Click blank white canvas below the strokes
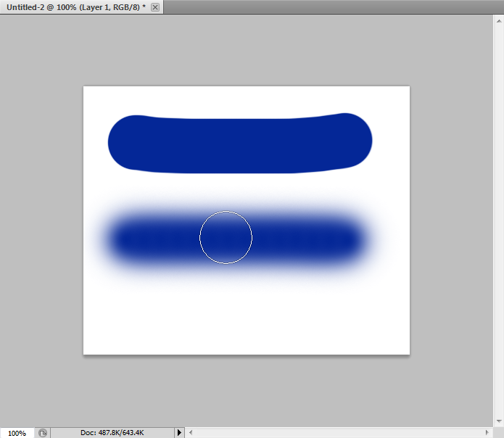Viewport: 504px width, 438px height. 247,319
